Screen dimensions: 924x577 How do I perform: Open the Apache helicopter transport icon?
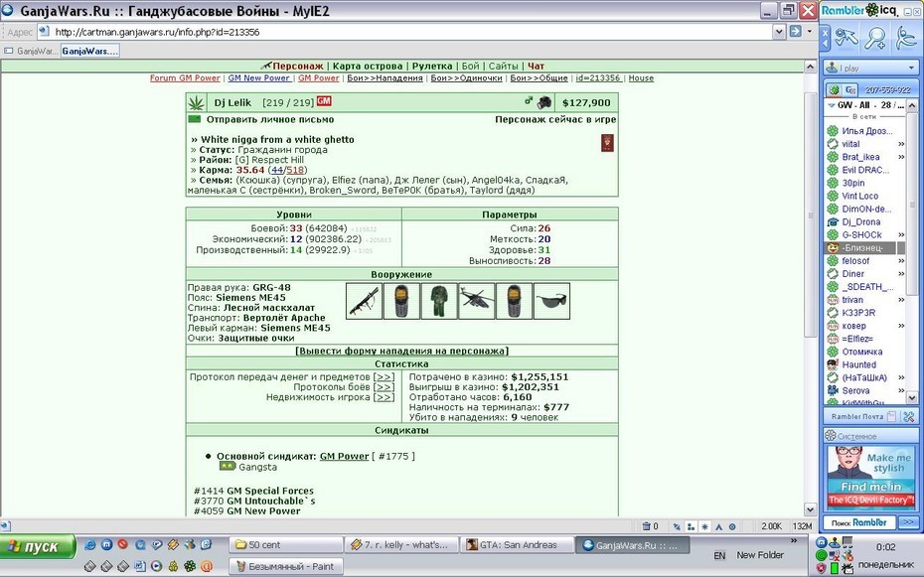(476, 302)
